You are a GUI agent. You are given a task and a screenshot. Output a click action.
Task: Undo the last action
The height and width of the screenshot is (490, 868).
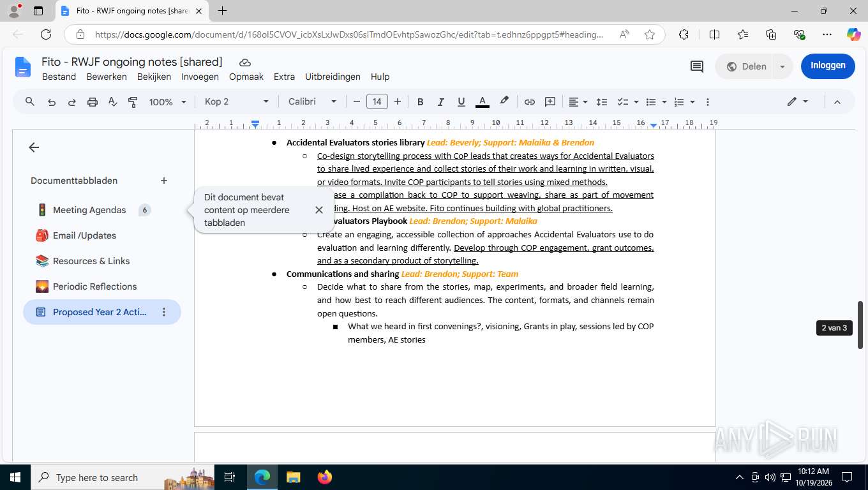point(52,102)
